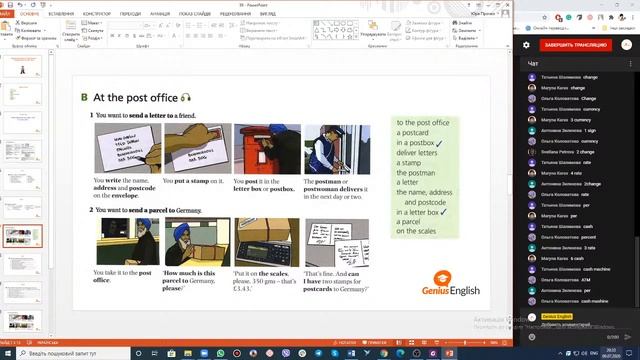Open the Windows Start menu

coord(7,353)
